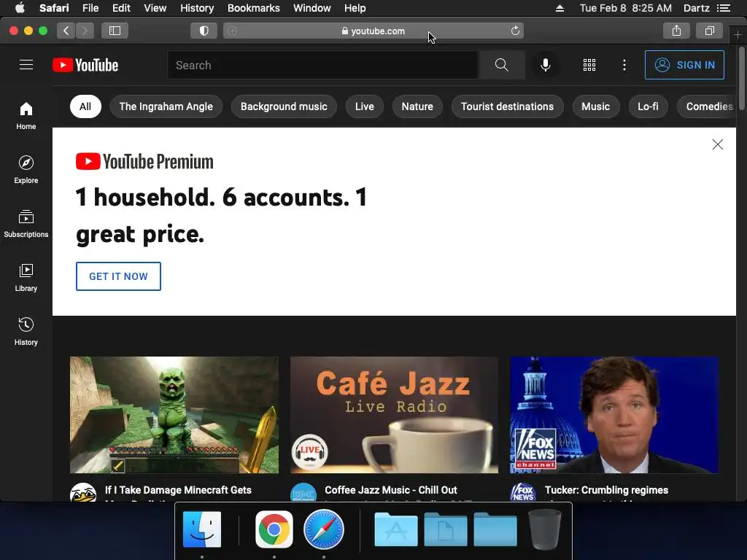Toggle Safari's sidebar button

[115, 31]
